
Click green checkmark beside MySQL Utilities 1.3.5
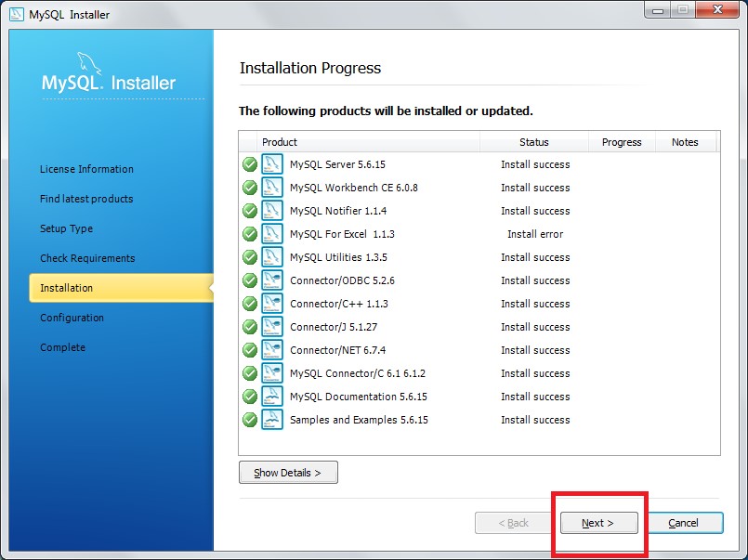coord(250,257)
